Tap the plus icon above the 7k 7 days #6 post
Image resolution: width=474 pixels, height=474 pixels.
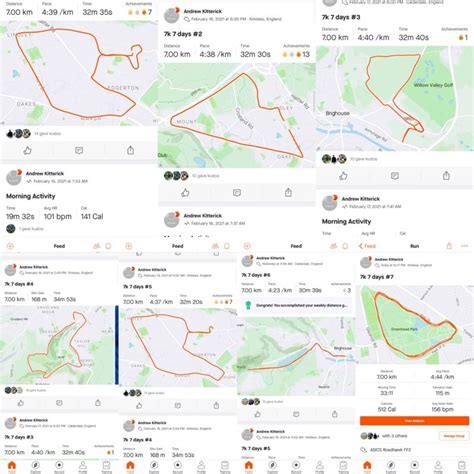(x=247, y=246)
